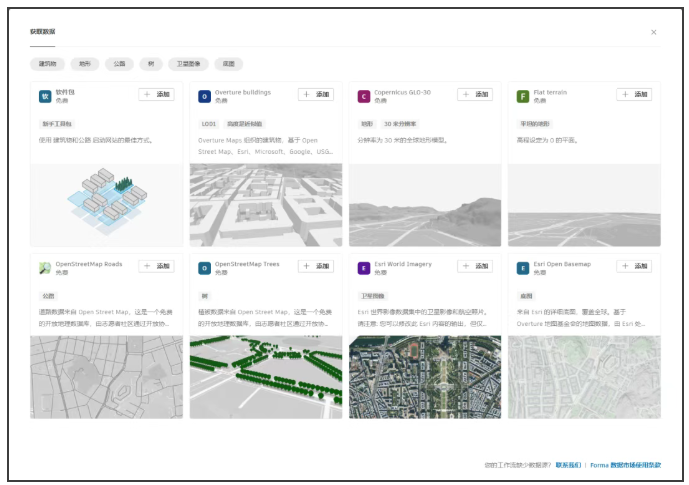Toggle the 卫星图像 satellite imagery filter chip

[x=189, y=64]
